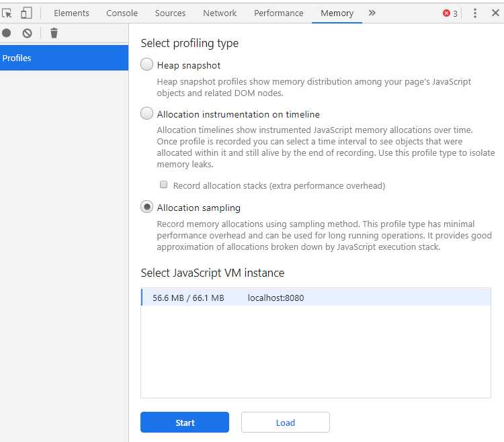Select the Heap snapshot radio button
This screenshot has width=504, height=442.
tap(146, 64)
